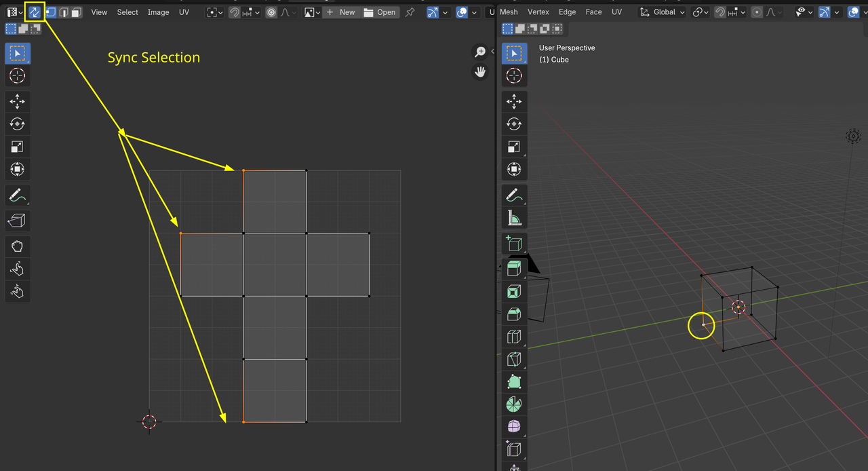This screenshot has width=868, height=471.
Task: Click the Open image button
Action: click(380, 12)
